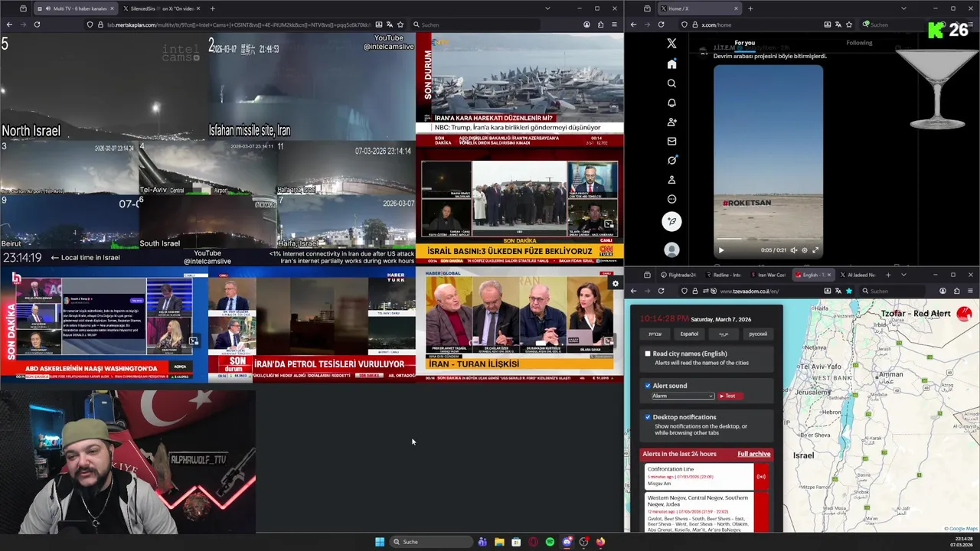Switch to the Redline browser tab
This screenshot has height=551, width=980.
click(724, 275)
